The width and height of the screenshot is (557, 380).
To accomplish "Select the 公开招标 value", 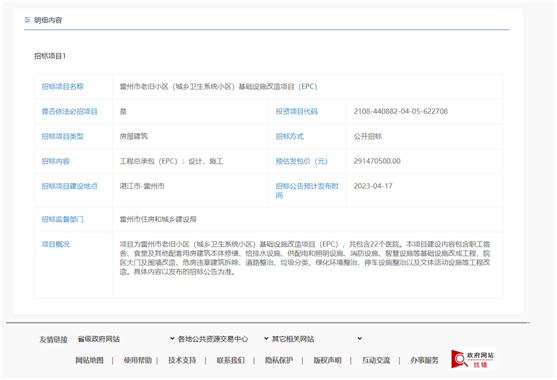I will click(x=368, y=136).
